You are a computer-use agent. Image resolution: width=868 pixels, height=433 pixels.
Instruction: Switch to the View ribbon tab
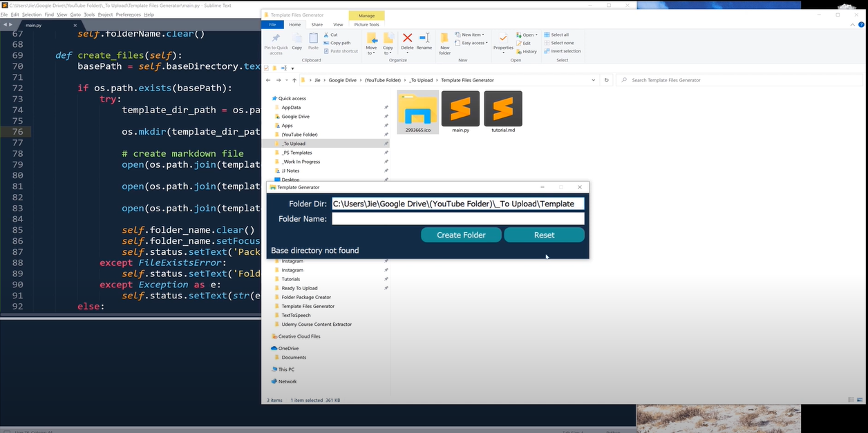pyautogui.click(x=338, y=24)
